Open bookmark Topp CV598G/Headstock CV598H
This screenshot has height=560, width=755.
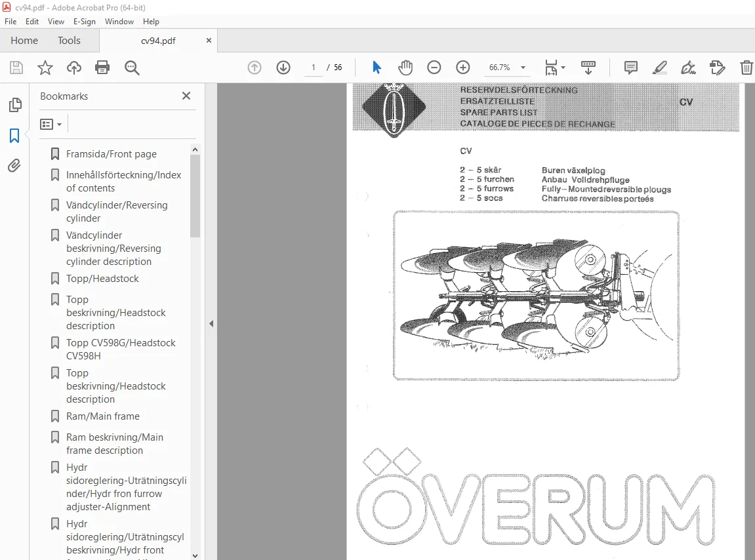(121, 350)
